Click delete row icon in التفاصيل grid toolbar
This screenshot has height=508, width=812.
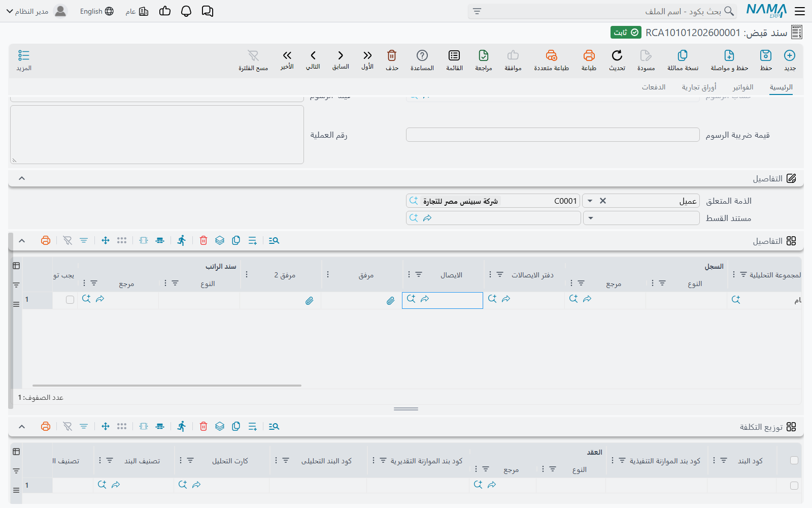pyautogui.click(x=204, y=241)
